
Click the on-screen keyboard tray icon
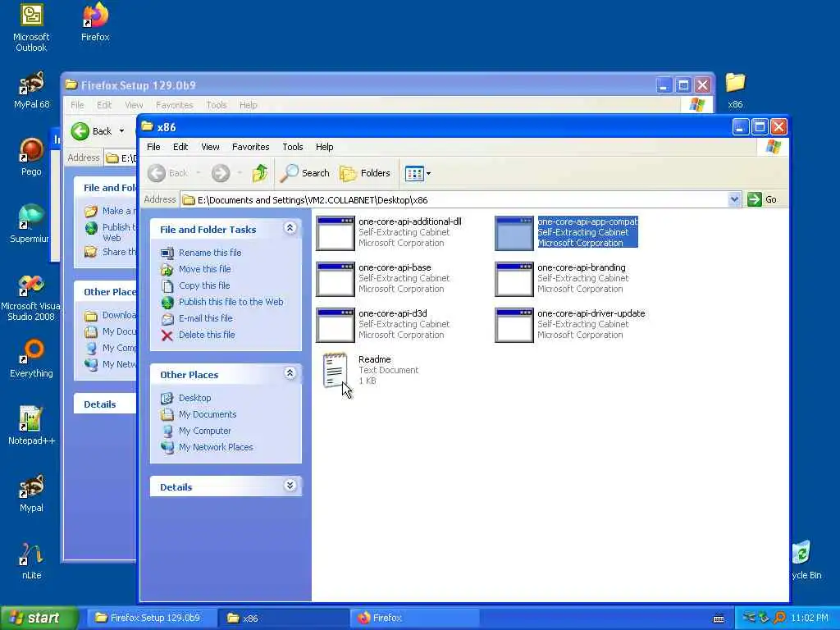tap(719, 619)
